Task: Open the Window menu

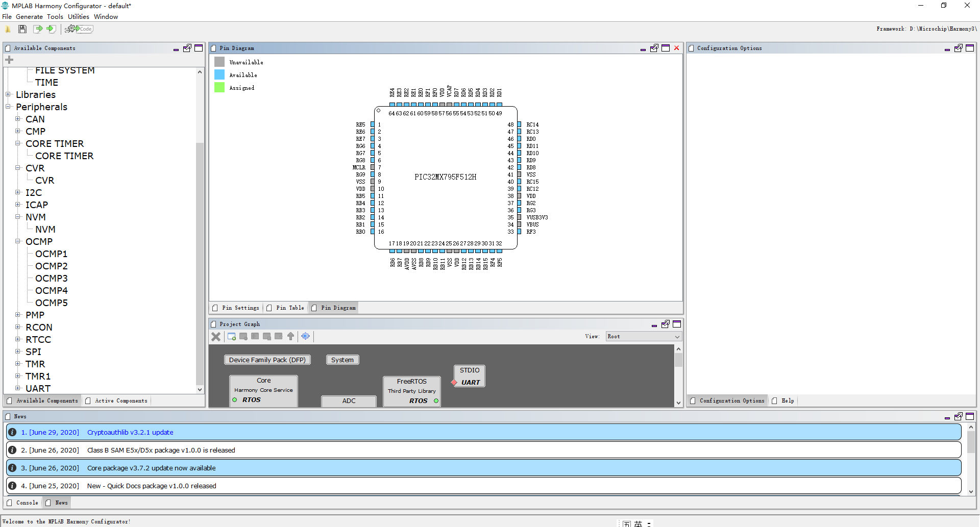Action: coord(106,16)
